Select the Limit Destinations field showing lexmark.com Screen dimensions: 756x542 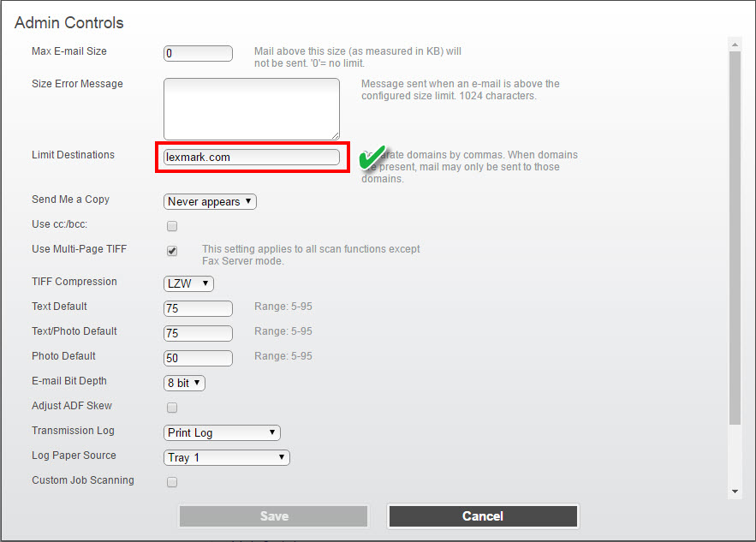(x=252, y=158)
